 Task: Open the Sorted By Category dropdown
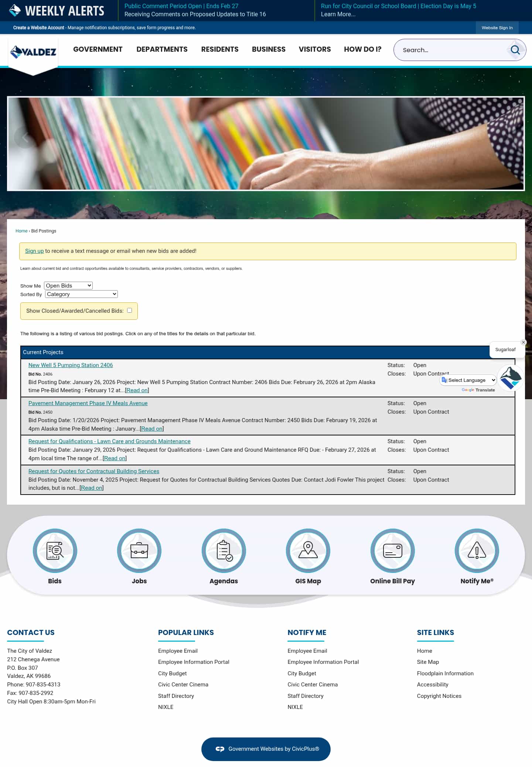tap(82, 294)
